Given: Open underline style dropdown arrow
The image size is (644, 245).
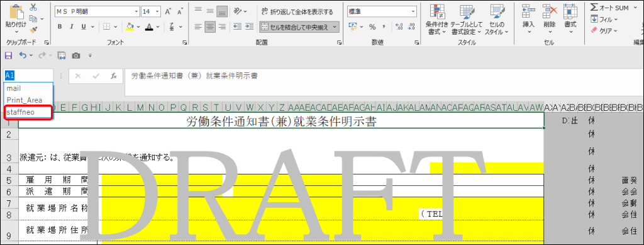Looking at the screenshot, I should point(92,26).
